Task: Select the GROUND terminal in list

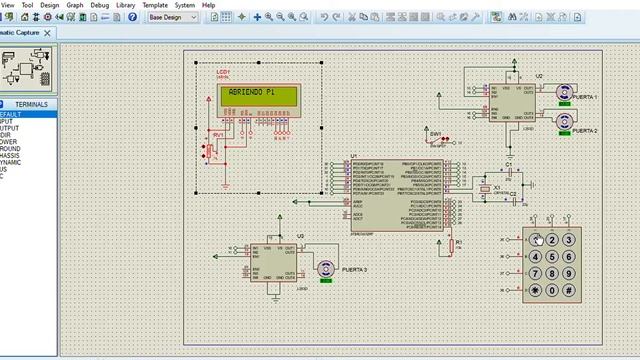Action: click(x=28, y=149)
